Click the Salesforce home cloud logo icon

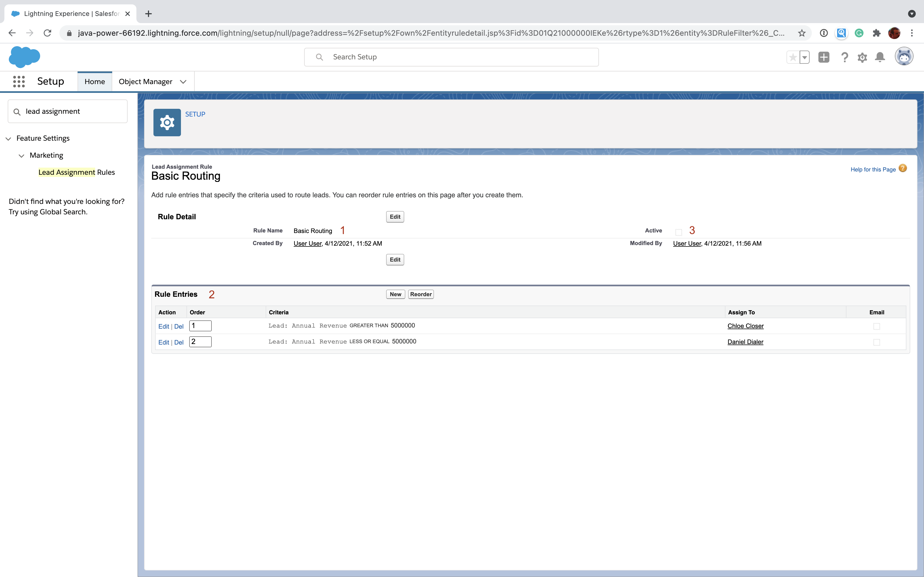(25, 57)
